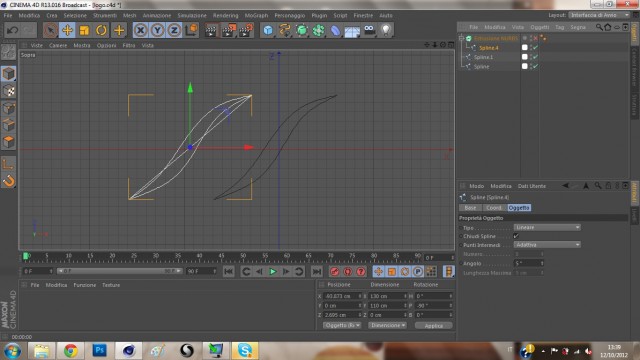The height and width of the screenshot is (360, 640).
Task: Select the Scale tool
Action: pos(84,30)
